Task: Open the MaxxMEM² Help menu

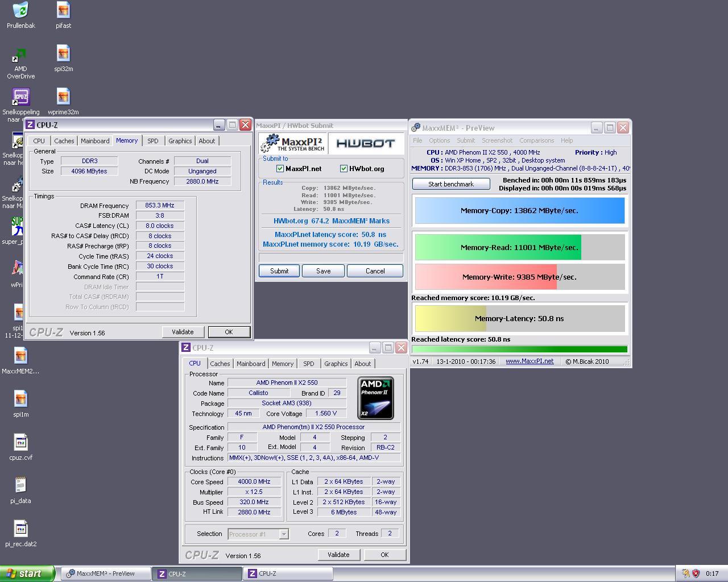Action: coord(566,140)
